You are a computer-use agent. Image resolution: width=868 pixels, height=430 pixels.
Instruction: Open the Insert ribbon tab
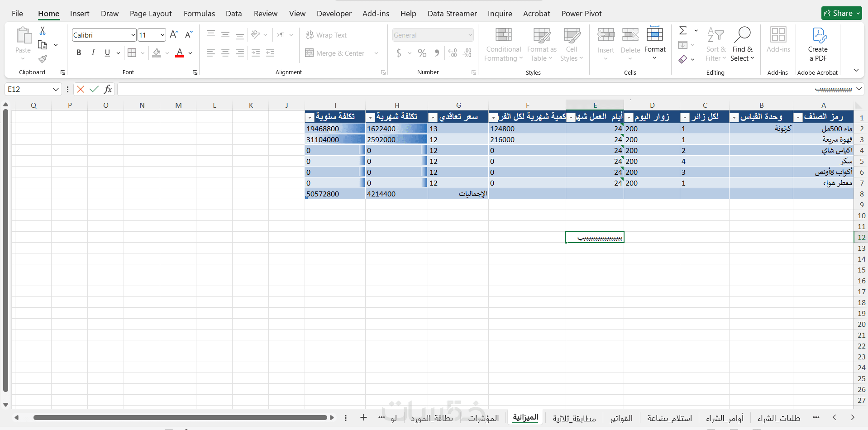tap(80, 14)
